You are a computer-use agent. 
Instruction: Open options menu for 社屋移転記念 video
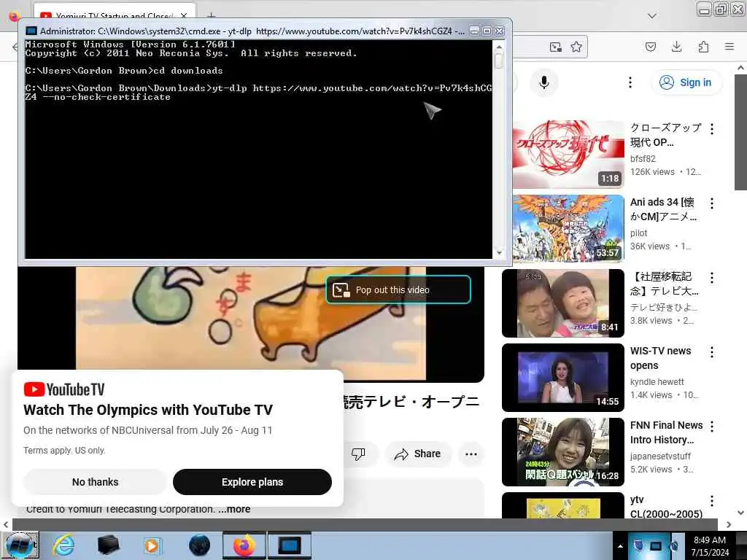[711, 278]
